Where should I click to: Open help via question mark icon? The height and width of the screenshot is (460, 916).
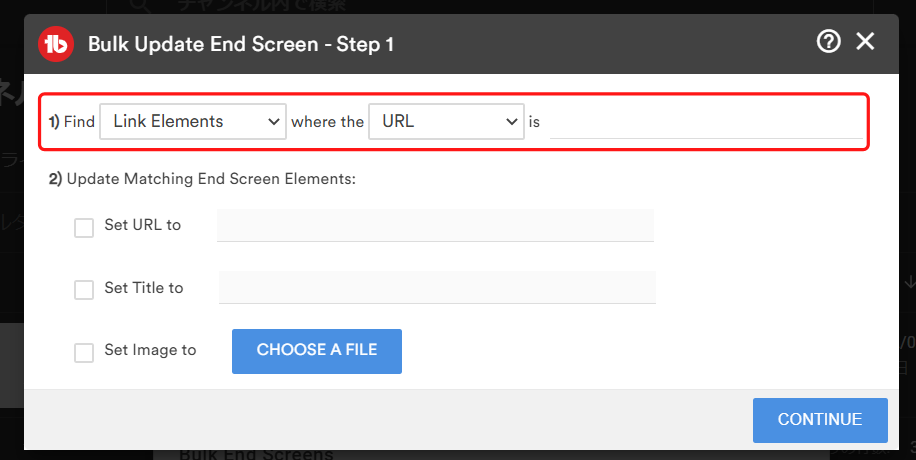pyautogui.click(x=828, y=41)
